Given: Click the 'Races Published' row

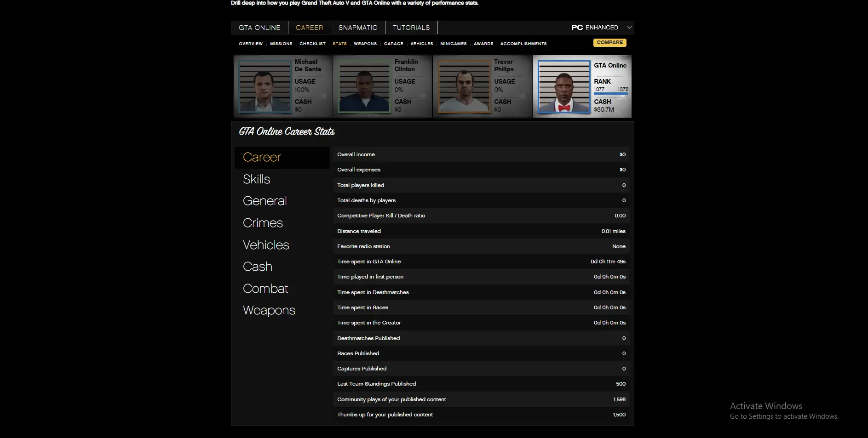Looking at the screenshot, I should (481, 353).
